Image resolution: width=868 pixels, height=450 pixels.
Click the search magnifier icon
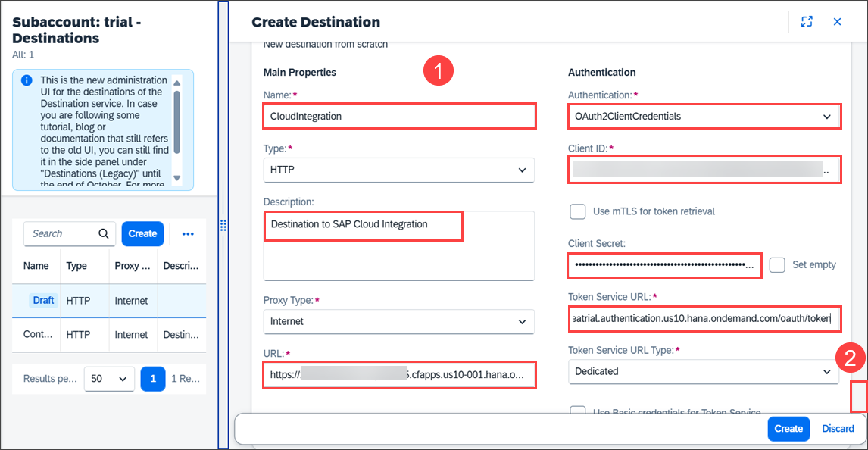tap(104, 233)
